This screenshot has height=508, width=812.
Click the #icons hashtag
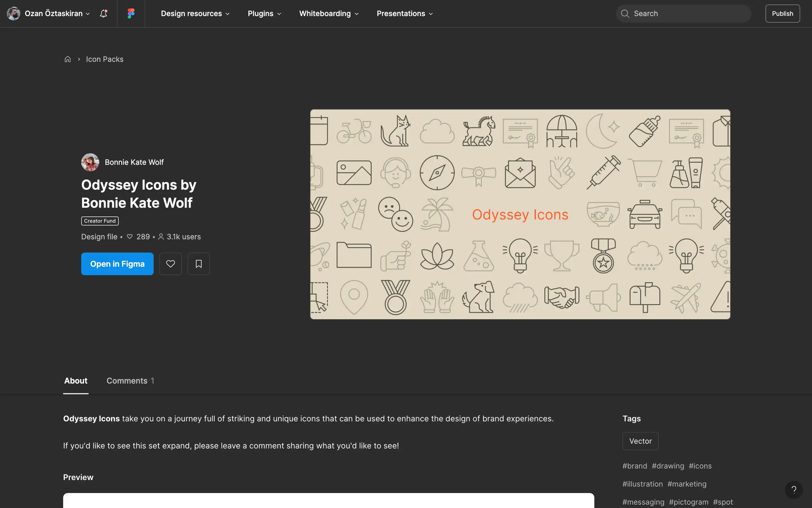pos(700,466)
